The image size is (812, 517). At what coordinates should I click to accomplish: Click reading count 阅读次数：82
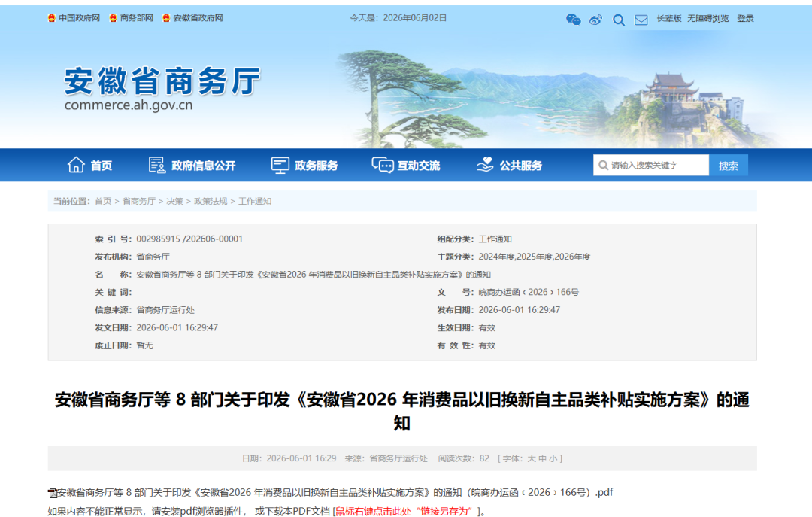click(463, 458)
